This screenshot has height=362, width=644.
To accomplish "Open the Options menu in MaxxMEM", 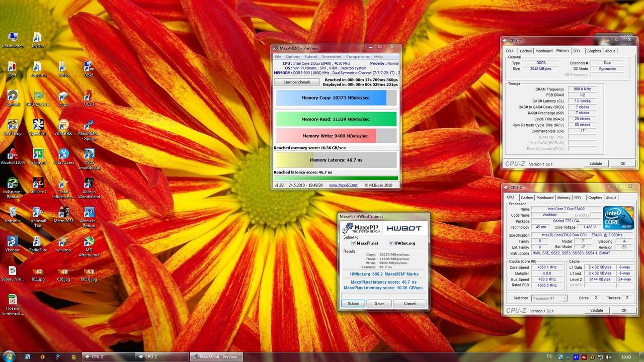I will pyautogui.click(x=293, y=57).
